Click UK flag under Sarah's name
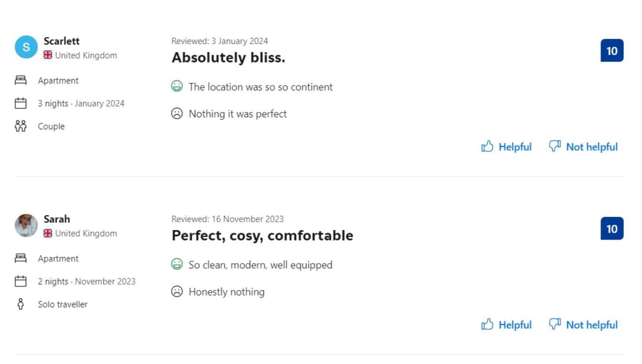The image size is (642, 364). [48, 233]
